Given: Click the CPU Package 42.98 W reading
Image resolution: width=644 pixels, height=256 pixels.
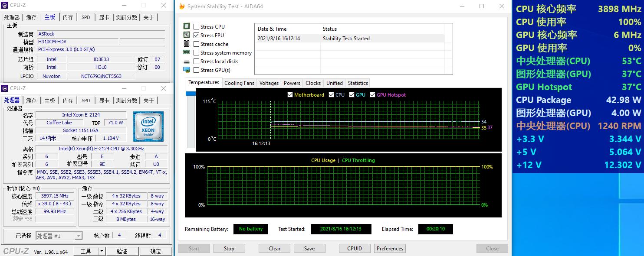Looking at the screenshot, I should pyautogui.click(x=578, y=100).
